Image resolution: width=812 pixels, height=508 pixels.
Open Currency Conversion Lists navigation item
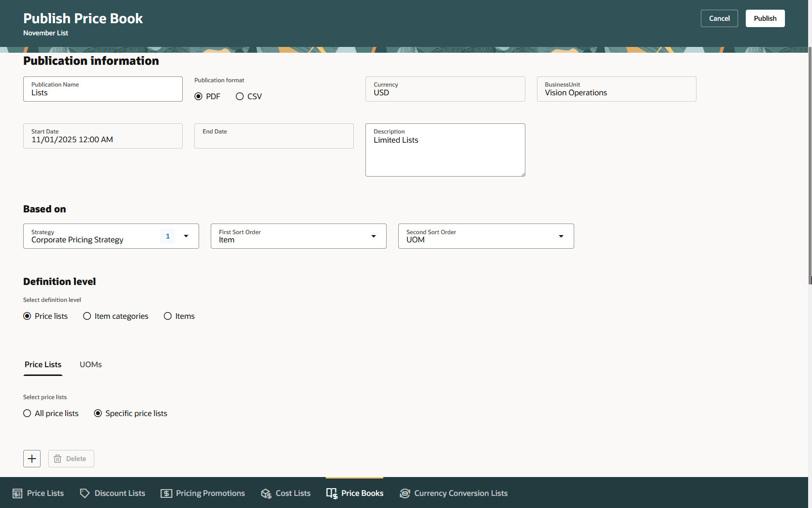click(x=453, y=493)
